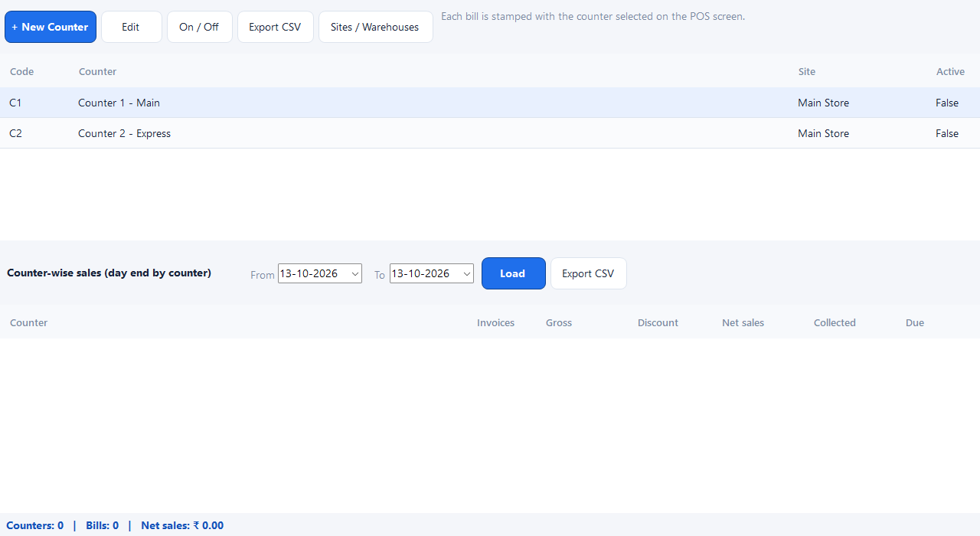Click the Invoices column header
980x536 pixels.
[495, 322]
